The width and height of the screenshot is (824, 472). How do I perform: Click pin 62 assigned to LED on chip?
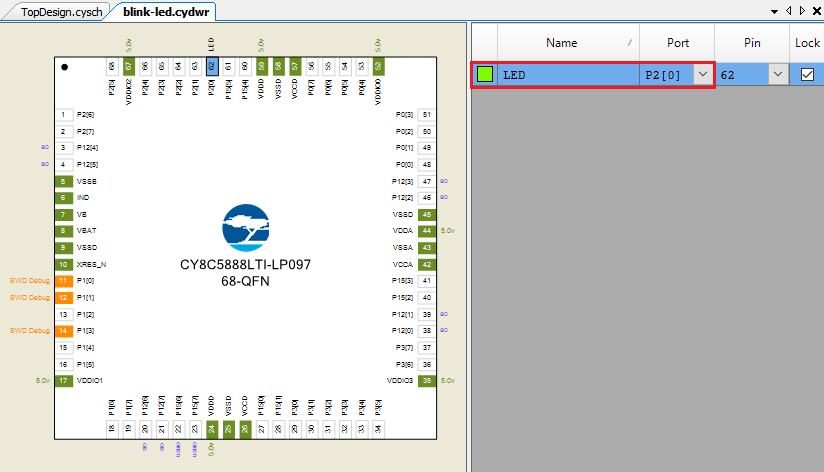point(212,66)
